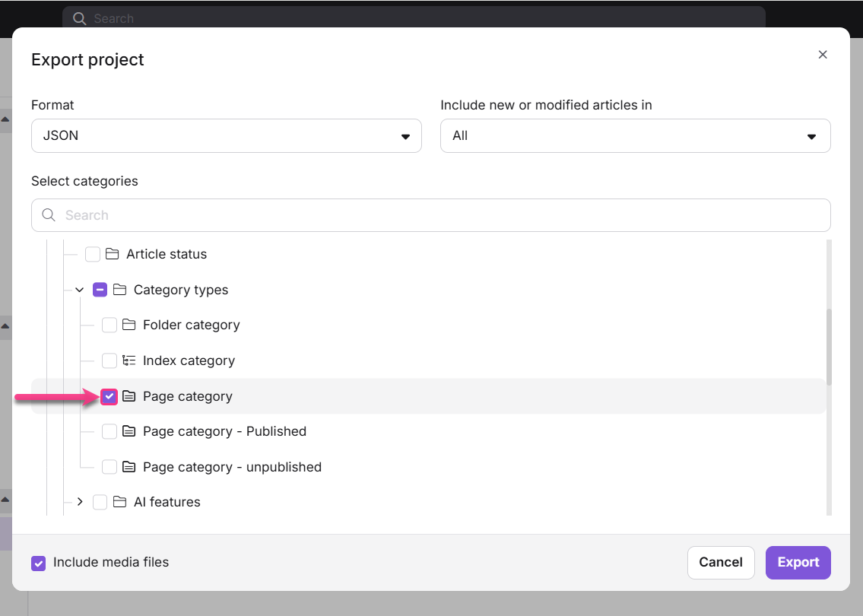Screen dimensions: 863x616
Task: Check the Folder category checkbox
Action: (109, 325)
